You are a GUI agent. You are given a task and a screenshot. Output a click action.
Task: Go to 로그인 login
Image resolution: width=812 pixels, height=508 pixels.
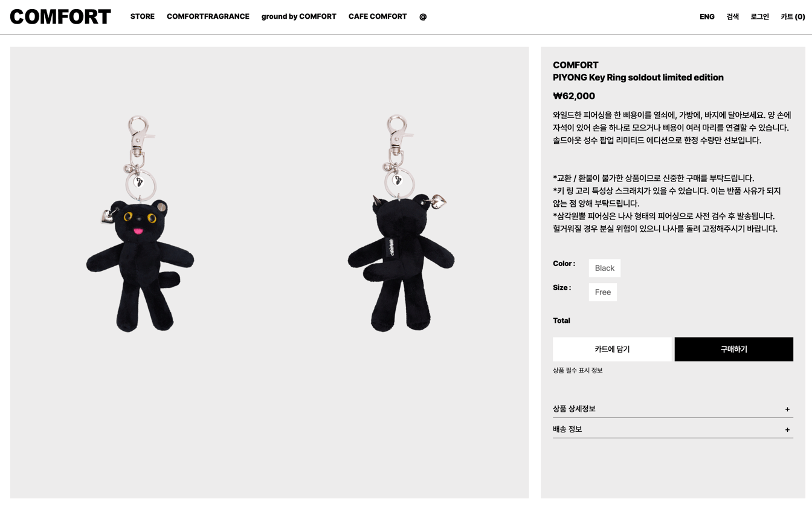pyautogui.click(x=759, y=17)
